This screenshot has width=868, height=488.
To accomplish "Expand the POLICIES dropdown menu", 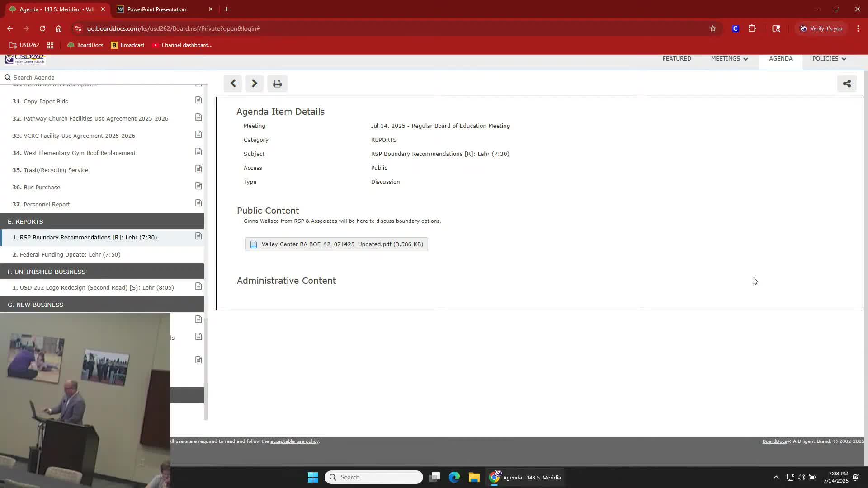I will 829,59.
